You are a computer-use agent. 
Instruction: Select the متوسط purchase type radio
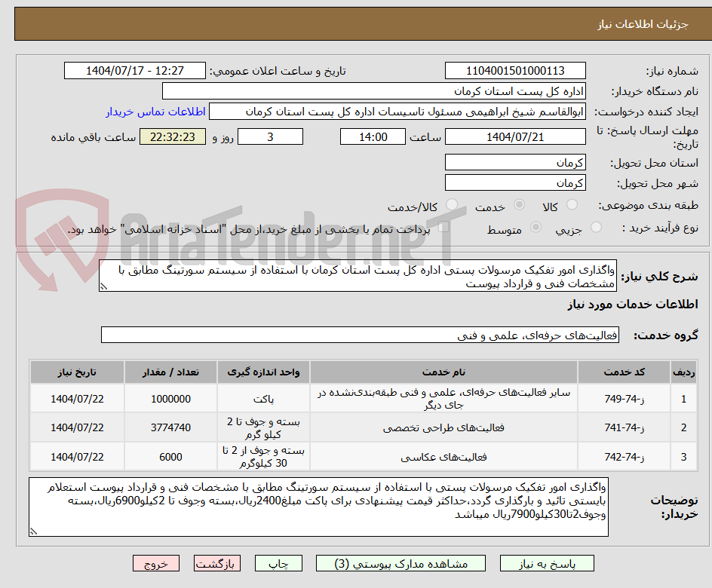[536, 228]
